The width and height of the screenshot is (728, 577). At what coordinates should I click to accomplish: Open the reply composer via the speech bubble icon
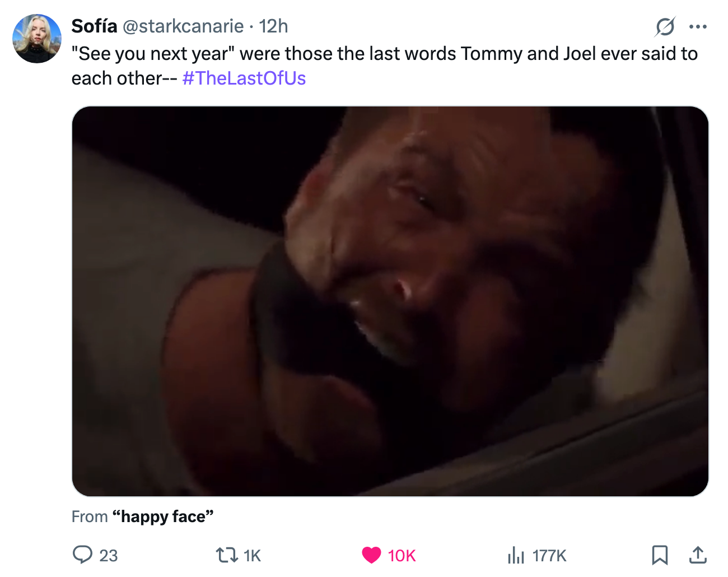(x=83, y=556)
